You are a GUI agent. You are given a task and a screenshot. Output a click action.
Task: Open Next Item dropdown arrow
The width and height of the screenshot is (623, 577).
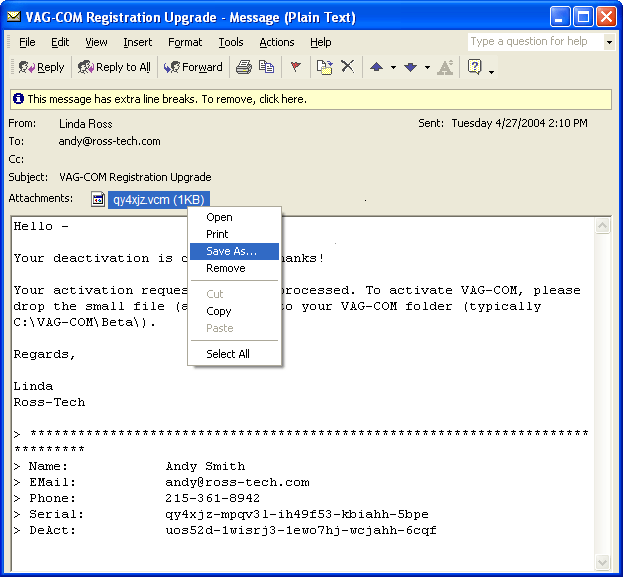[x=427, y=68]
